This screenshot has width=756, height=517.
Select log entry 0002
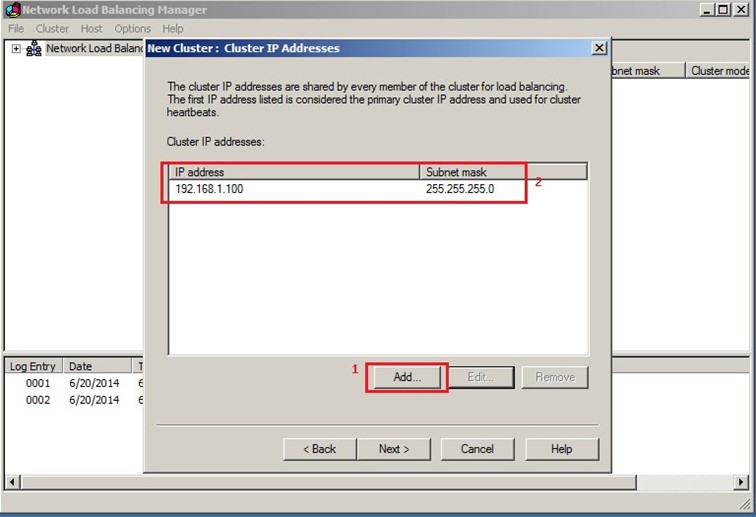pos(38,400)
